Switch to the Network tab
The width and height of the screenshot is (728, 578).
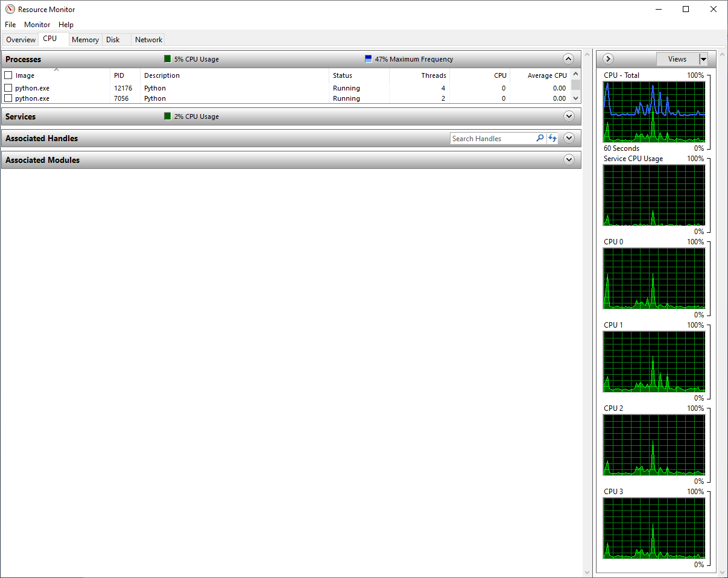point(148,39)
